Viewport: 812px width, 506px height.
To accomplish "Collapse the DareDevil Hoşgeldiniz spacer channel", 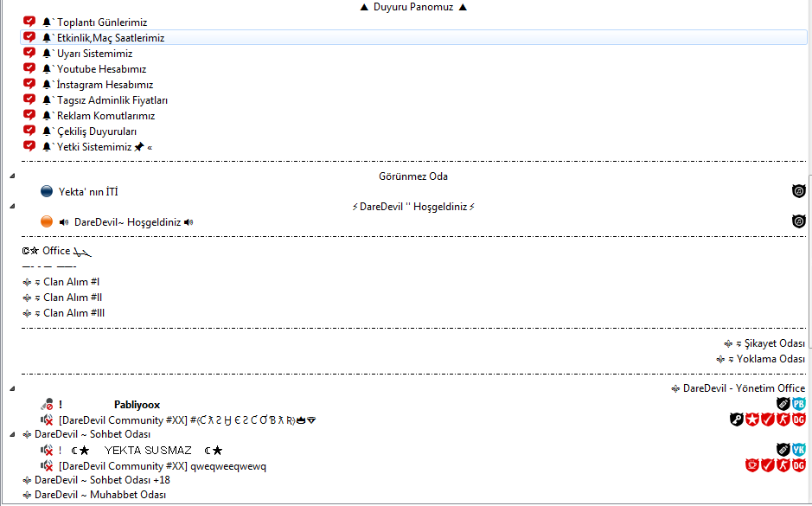I will coord(12,206).
